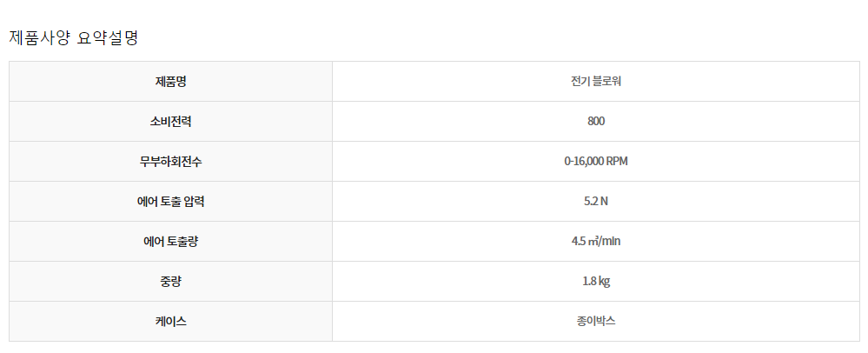Click the 4.5 ㎥/min airflow value
Screen dimensions: 868x353
[596, 241]
